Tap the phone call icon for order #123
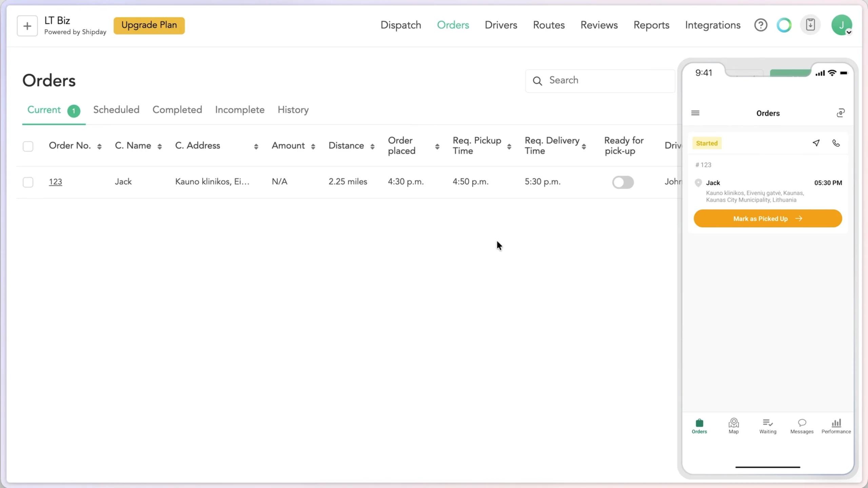The image size is (868, 488). (x=836, y=143)
